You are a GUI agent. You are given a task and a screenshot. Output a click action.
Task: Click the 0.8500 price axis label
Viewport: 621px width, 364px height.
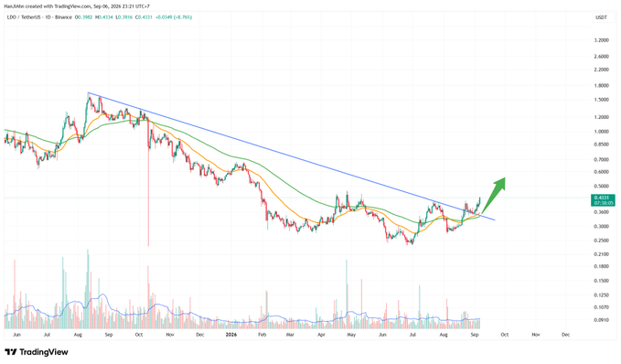[601, 145]
